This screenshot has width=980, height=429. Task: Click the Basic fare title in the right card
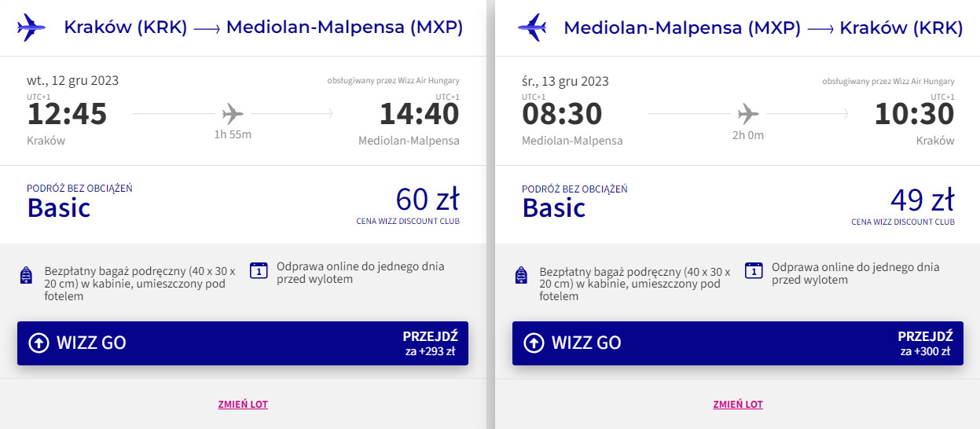(x=554, y=207)
